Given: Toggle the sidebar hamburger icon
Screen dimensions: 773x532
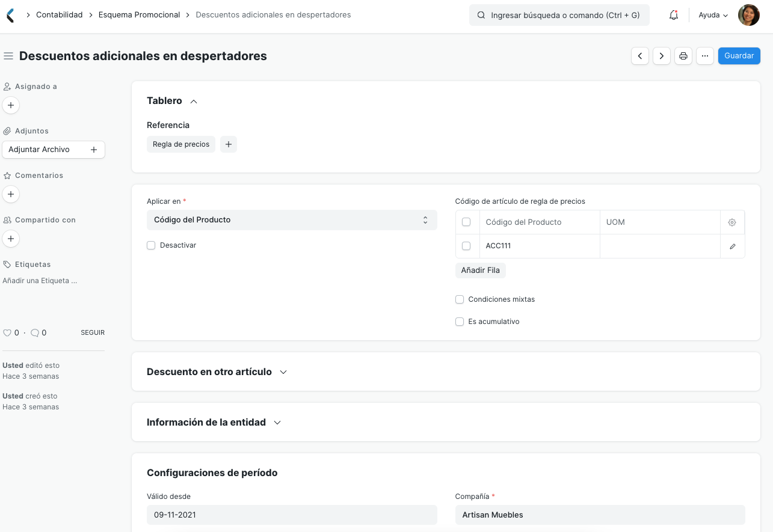Looking at the screenshot, I should click(x=8, y=56).
